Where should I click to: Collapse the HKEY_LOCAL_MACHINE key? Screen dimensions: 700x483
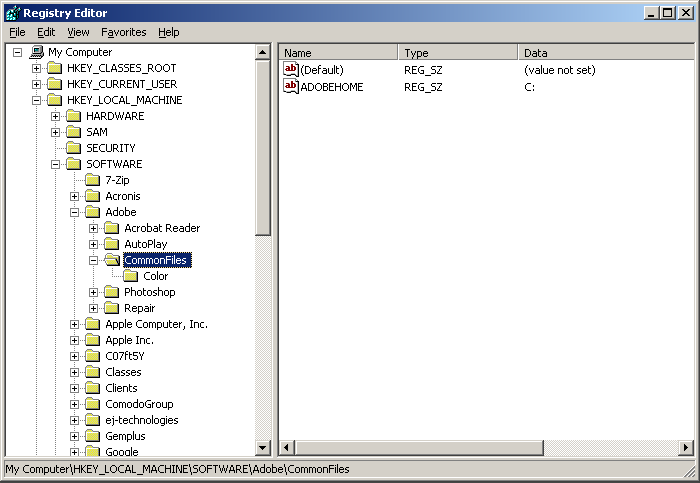[x=37, y=100]
